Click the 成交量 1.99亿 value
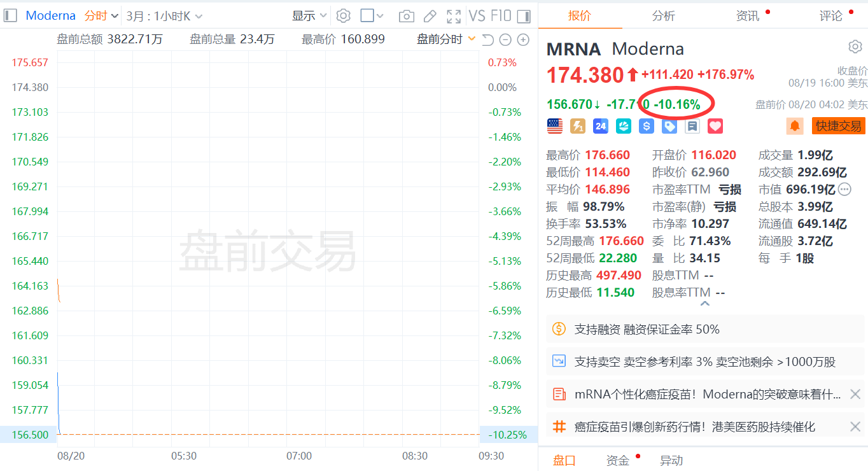Viewport: 868px width, 471px height. click(815, 155)
